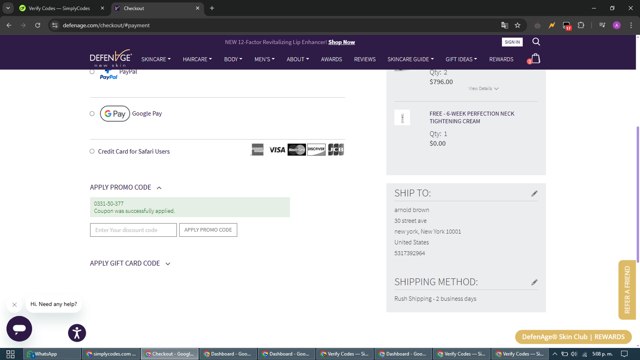Open the site search magnifier icon

coord(536,42)
